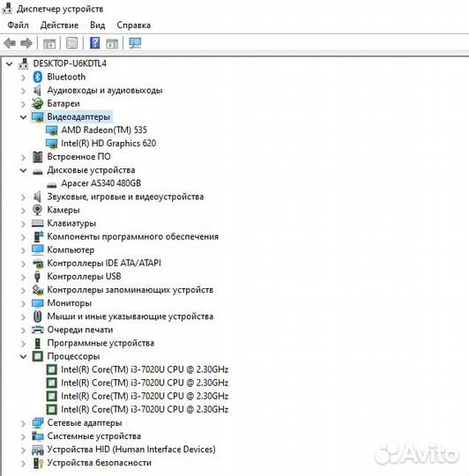Viewport: 469px width, 476px height.
Task: Click the monitor icon beside Компьютер
Action: [38, 249]
